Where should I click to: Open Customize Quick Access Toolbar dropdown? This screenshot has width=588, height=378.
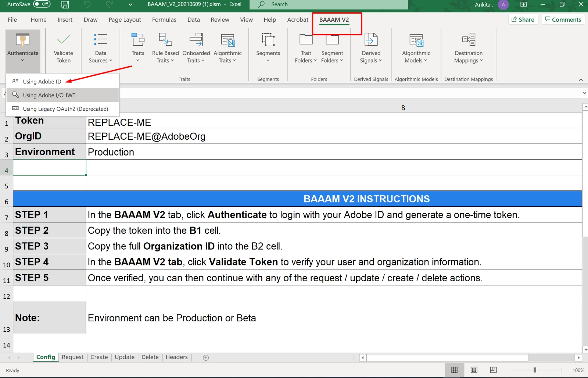[x=130, y=4]
